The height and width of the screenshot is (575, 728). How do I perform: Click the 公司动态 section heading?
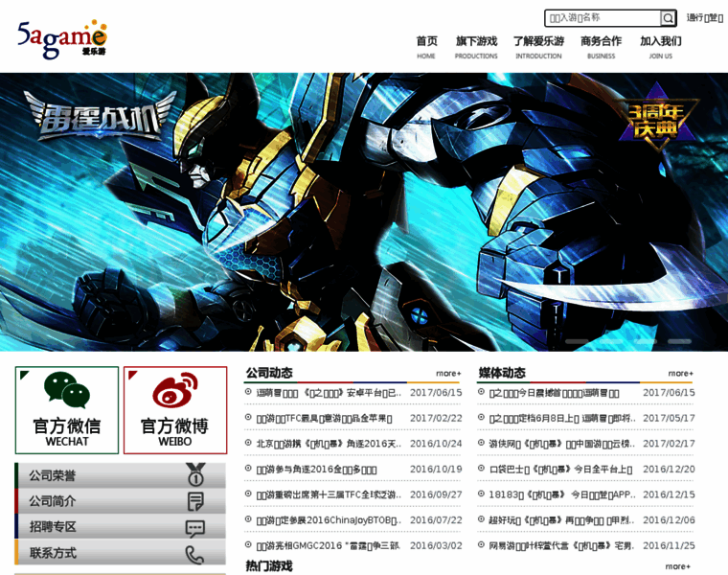[x=269, y=373]
